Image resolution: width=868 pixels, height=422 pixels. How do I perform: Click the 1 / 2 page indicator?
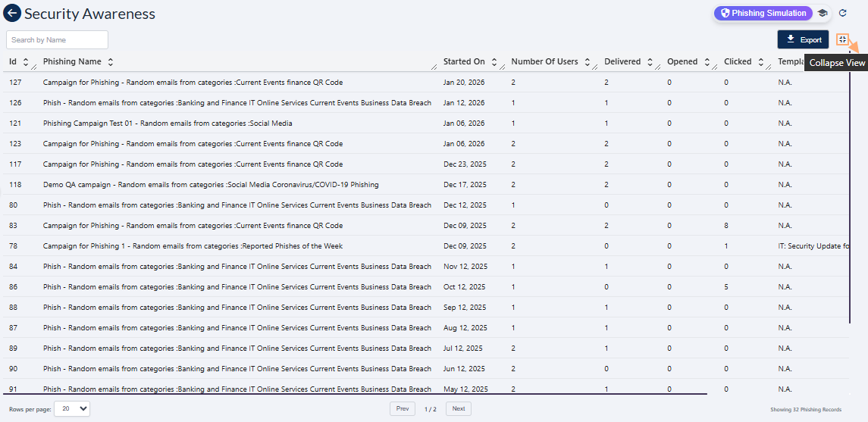click(430, 409)
